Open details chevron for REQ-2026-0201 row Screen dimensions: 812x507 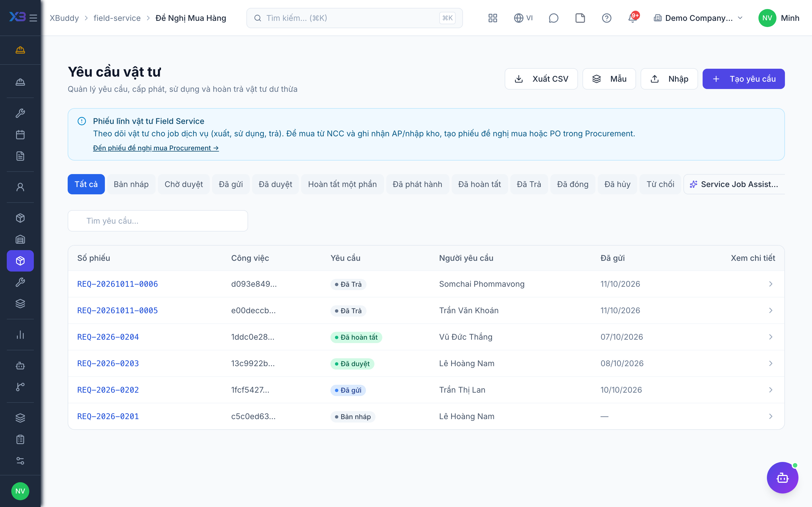pos(771,416)
